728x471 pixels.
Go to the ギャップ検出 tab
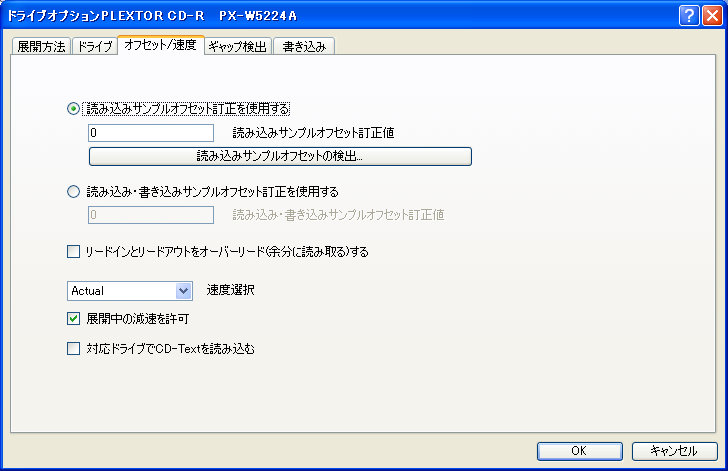point(237,46)
